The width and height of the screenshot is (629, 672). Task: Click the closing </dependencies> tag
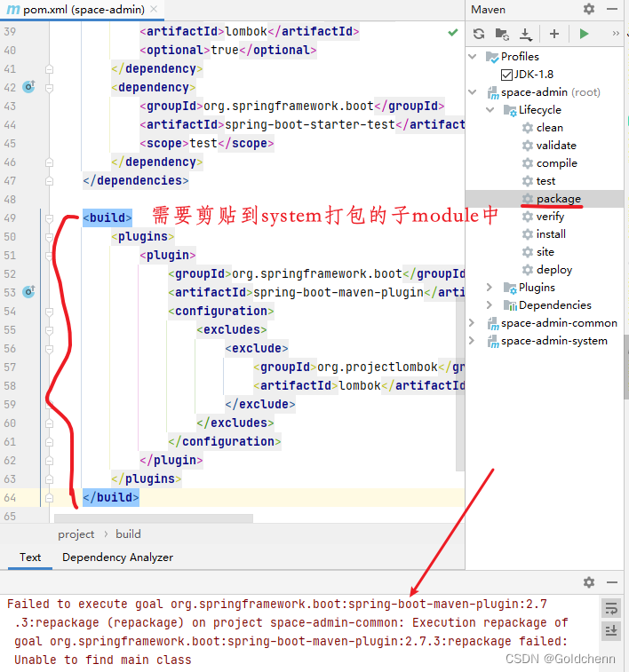[136, 180]
